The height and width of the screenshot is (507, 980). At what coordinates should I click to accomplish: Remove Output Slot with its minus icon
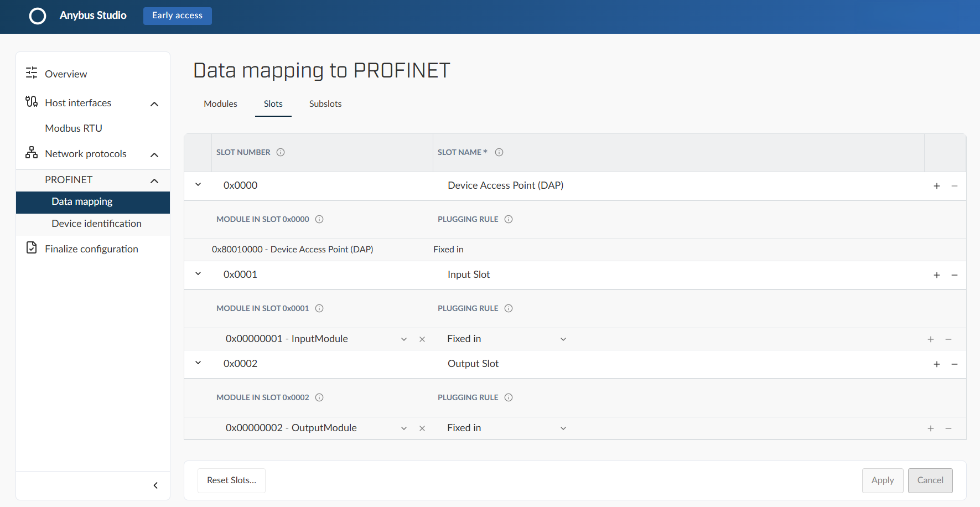955,364
